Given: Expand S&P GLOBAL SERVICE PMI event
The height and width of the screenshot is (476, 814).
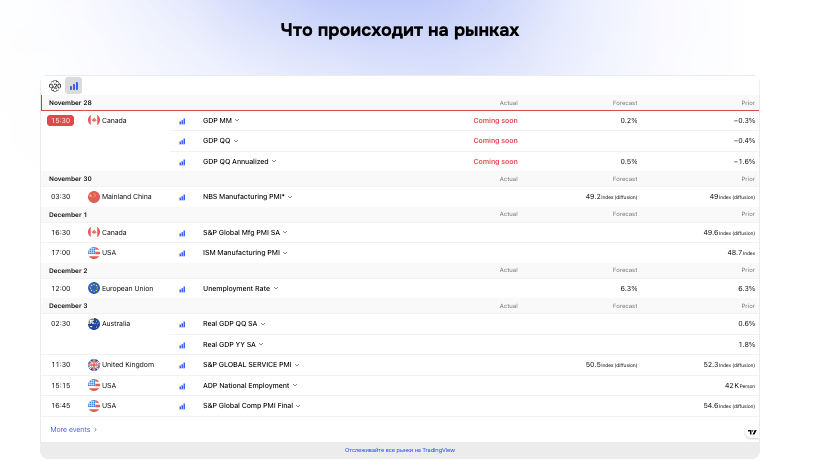Looking at the screenshot, I should click(297, 365).
